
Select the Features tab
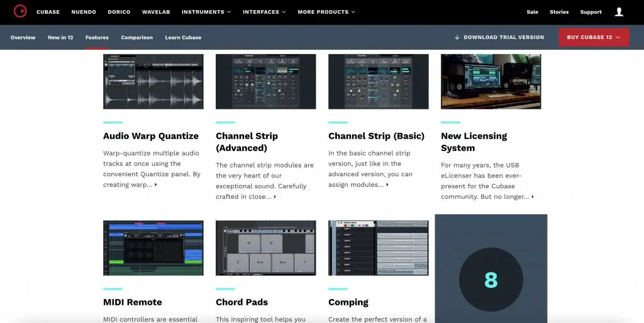coord(97,37)
